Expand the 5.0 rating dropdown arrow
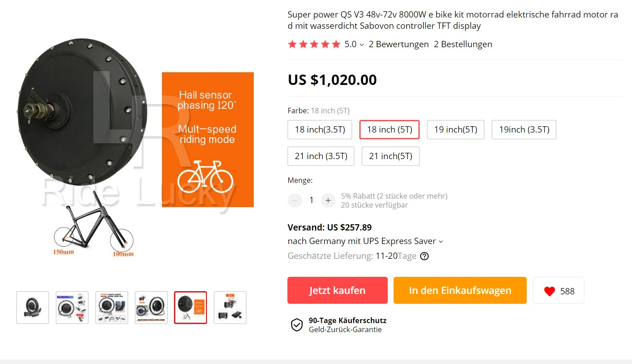 pos(362,44)
